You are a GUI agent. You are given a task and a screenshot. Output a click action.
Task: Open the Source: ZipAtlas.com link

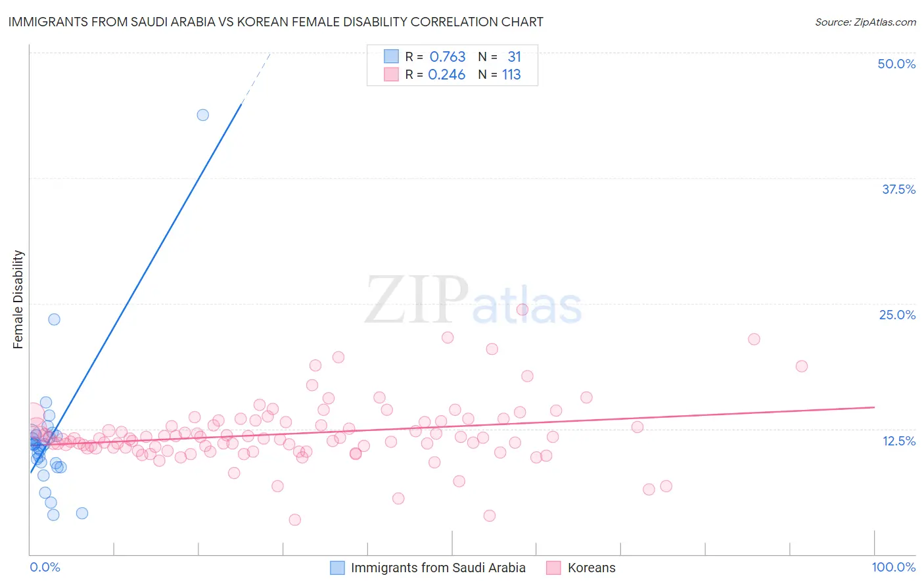click(866, 22)
